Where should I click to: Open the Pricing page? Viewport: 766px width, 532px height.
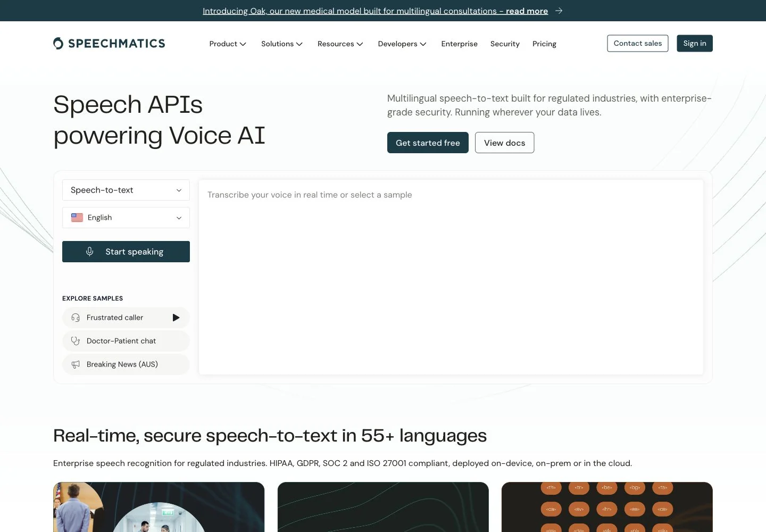click(544, 44)
